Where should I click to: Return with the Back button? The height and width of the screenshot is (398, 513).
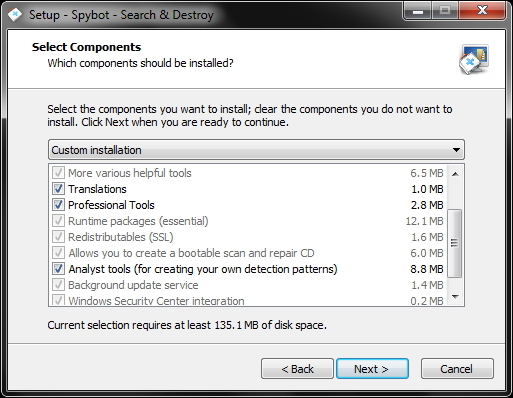[297, 369]
